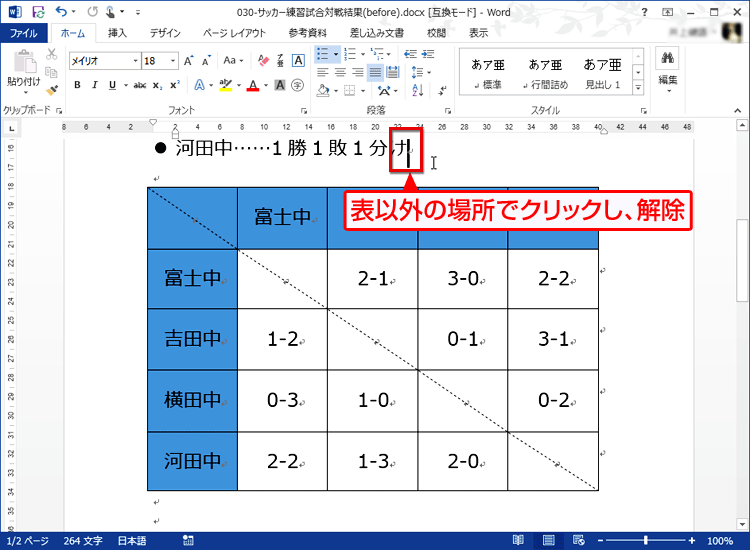Switch to the ページ レイアウト tab
Screen dimensions: 750x550
click(234, 33)
